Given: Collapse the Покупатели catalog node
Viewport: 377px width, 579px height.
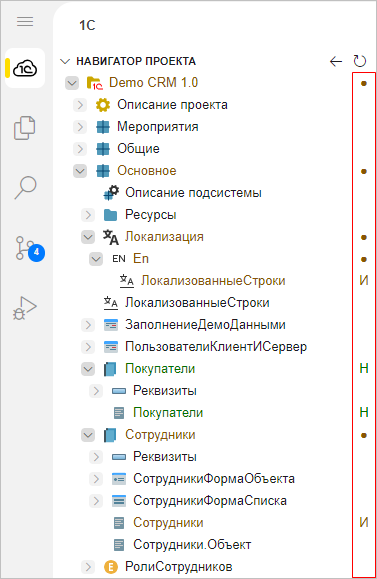Looking at the screenshot, I should click(88, 369).
